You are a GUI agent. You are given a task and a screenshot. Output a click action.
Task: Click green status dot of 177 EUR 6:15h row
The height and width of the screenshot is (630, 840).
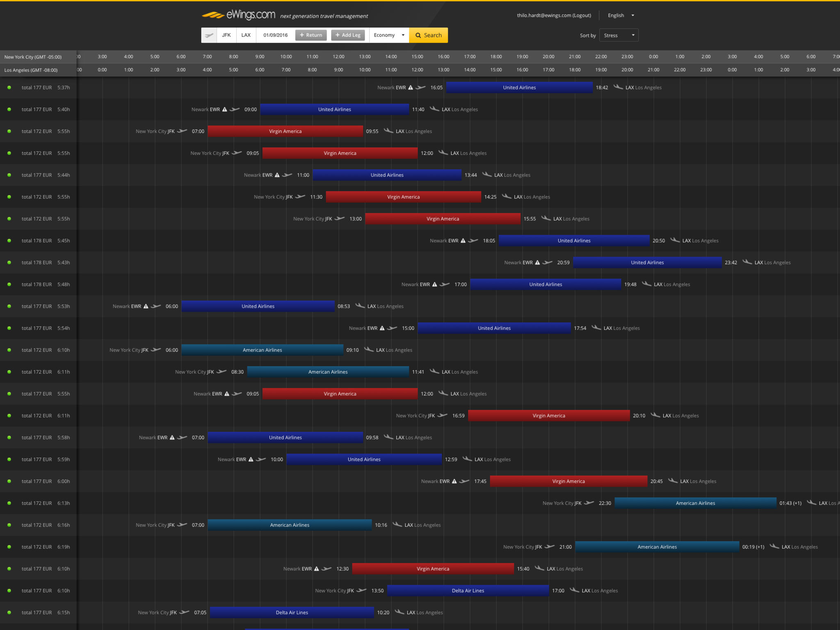pos(9,612)
